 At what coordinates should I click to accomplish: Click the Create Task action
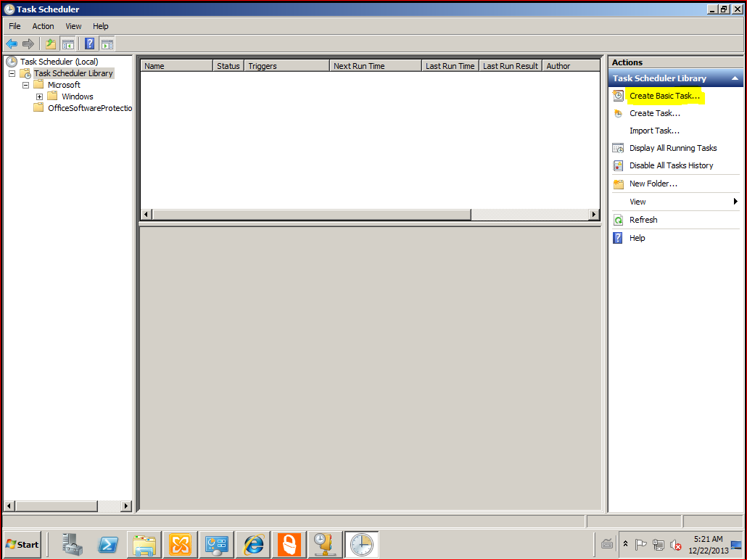click(x=654, y=113)
